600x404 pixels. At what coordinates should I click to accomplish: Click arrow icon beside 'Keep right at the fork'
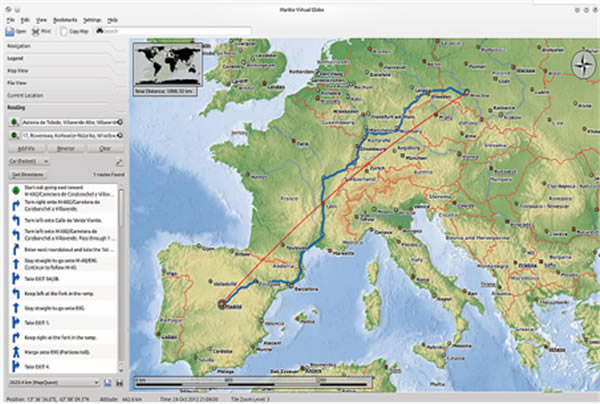16,337
